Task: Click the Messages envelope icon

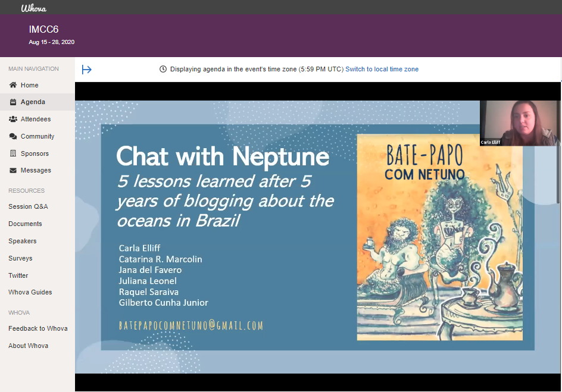Action: [13, 170]
